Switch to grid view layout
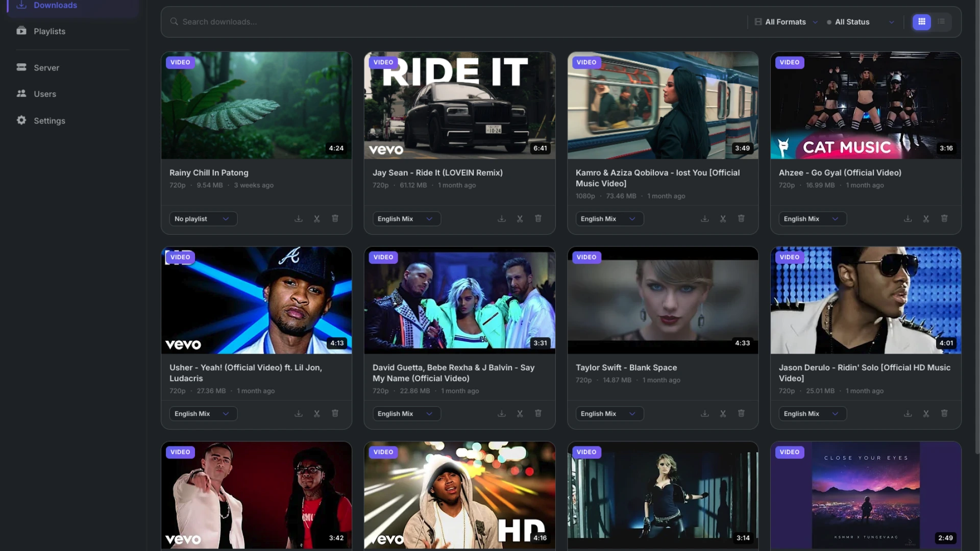 point(922,22)
